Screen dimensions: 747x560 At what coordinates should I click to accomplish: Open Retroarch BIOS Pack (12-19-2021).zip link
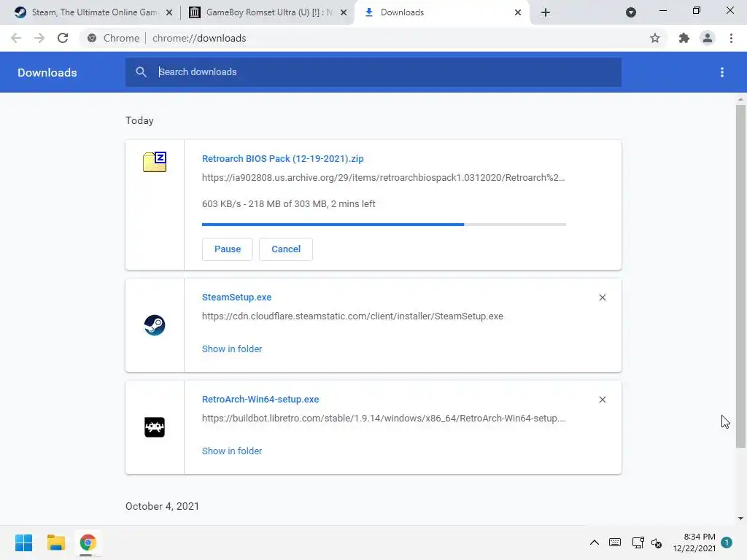click(x=282, y=158)
